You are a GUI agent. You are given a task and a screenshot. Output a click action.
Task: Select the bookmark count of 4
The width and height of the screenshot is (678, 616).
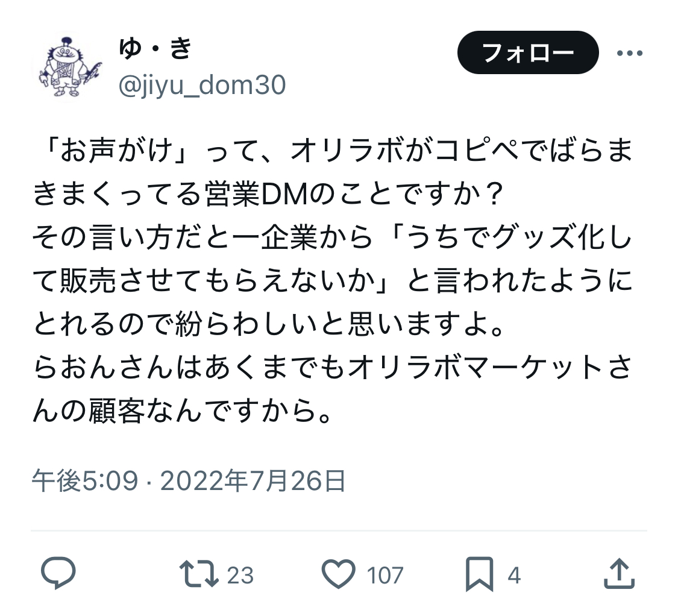(x=514, y=576)
